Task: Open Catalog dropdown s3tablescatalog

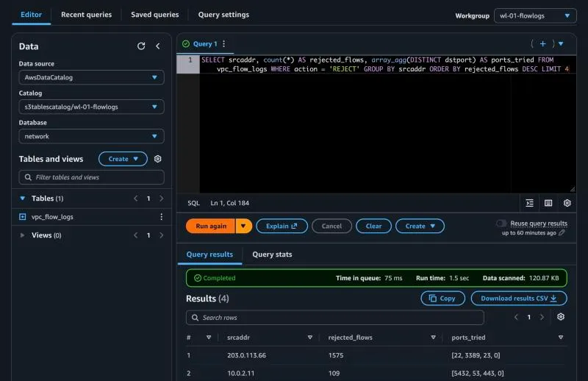Action: (x=91, y=107)
